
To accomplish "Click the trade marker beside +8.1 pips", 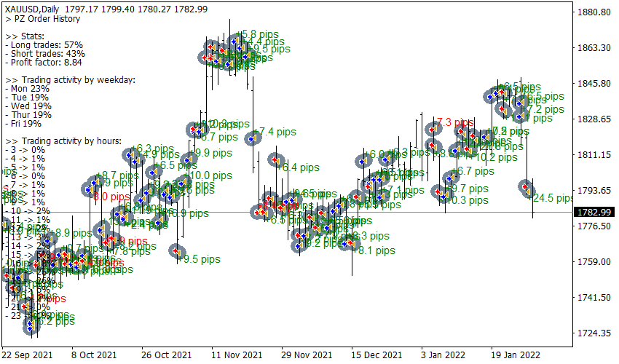I will point(352,243).
